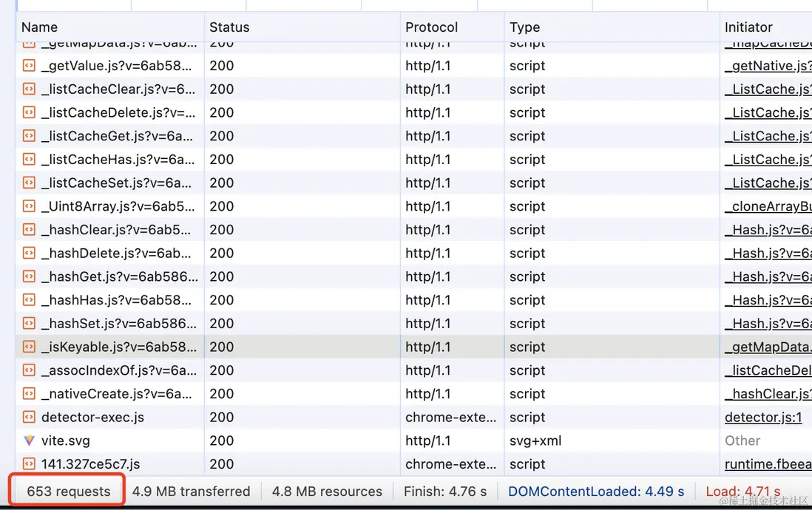Sort by the Status column header

click(229, 27)
